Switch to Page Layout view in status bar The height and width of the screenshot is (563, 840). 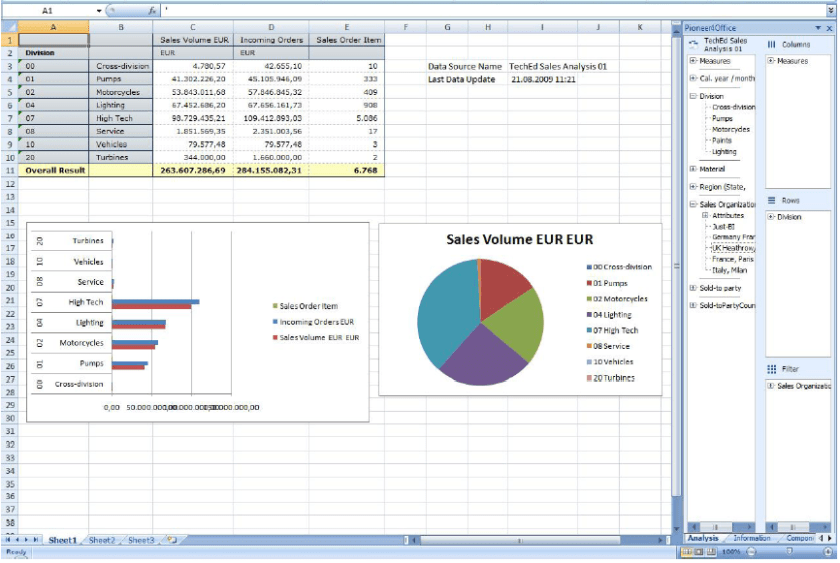click(699, 552)
